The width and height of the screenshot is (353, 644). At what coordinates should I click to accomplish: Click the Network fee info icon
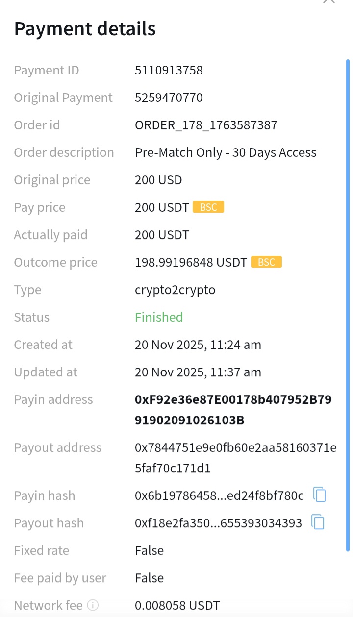click(x=93, y=605)
